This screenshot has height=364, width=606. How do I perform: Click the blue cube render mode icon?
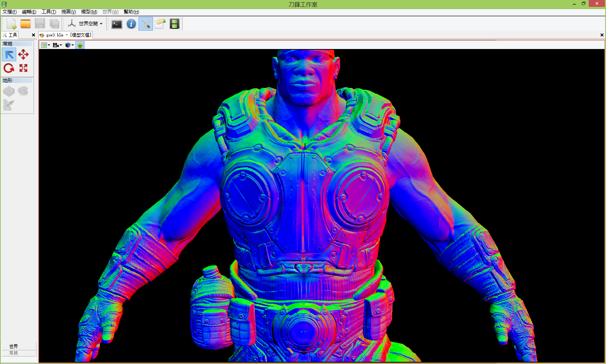[x=68, y=45]
